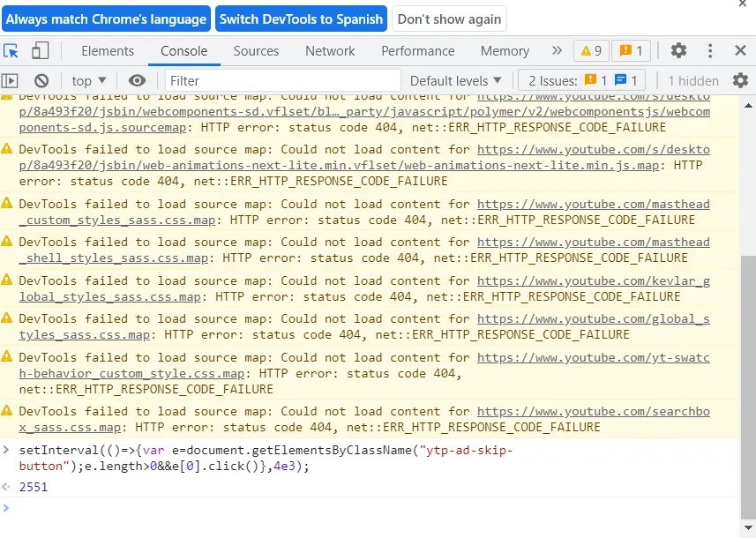Screen dimensions: 756x538
Task: Click warning icon beside masthead_custom_styles message
Action: pyautogui.click(x=7, y=203)
